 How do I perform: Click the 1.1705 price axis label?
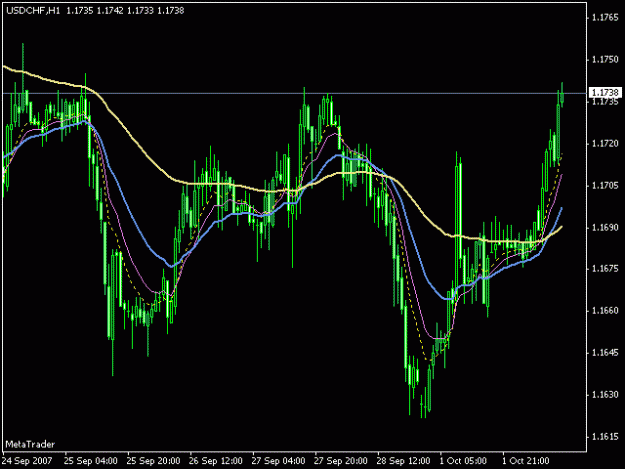pyautogui.click(x=605, y=186)
